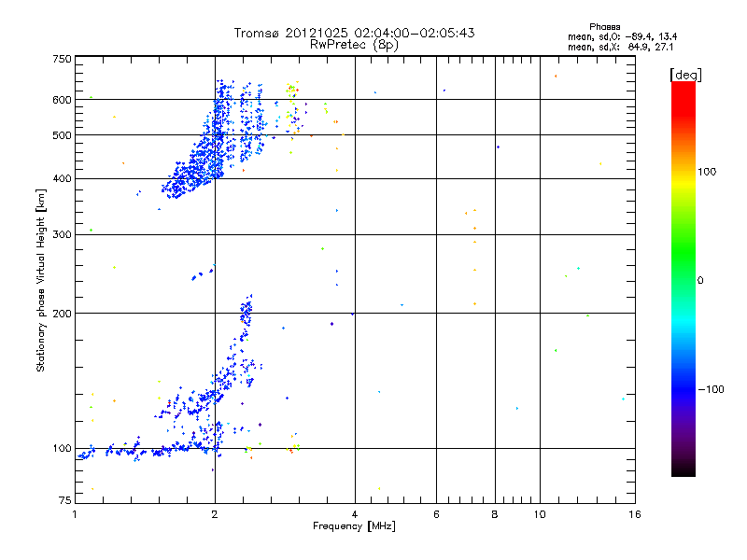The width and height of the screenshot is (747, 560).
Task: Click the x-axis tick label '6'
Action: [436, 514]
